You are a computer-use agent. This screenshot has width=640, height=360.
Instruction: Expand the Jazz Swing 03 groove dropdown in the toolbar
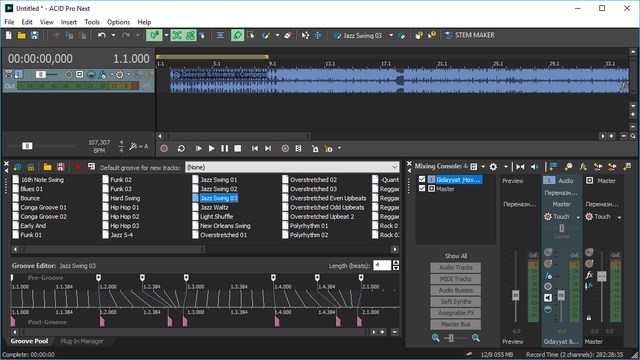[x=391, y=36]
